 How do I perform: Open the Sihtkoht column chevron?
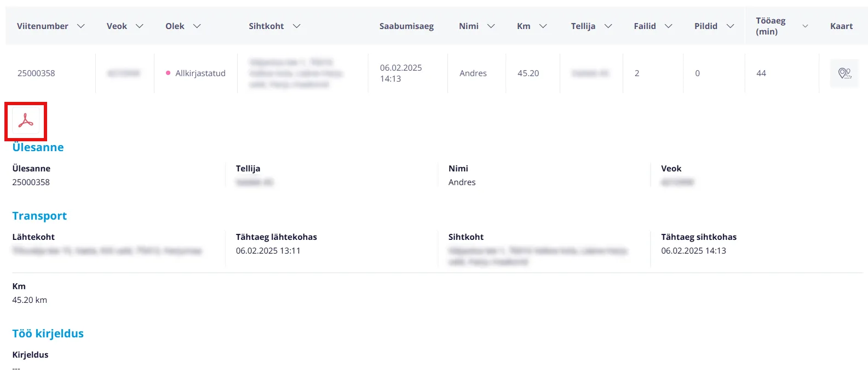coord(297,26)
